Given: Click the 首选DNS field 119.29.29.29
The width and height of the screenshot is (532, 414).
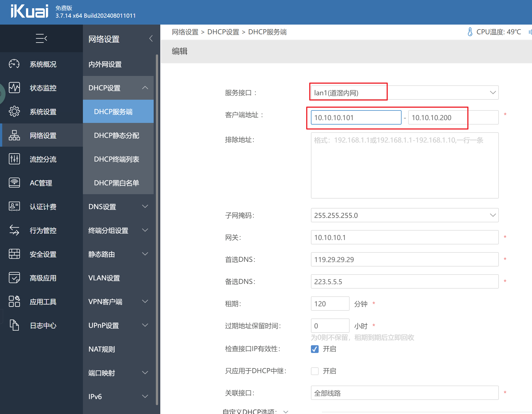Looking at the screenshot, I should pos(405,260).
